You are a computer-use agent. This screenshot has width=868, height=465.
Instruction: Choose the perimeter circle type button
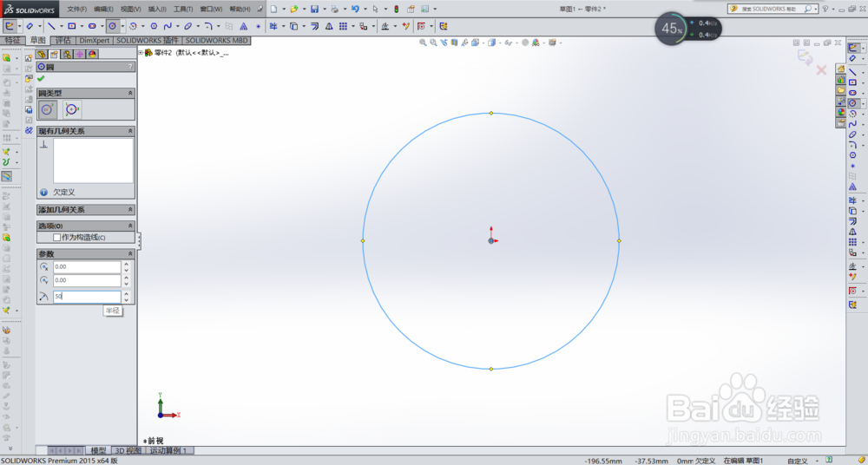(72, 109)
